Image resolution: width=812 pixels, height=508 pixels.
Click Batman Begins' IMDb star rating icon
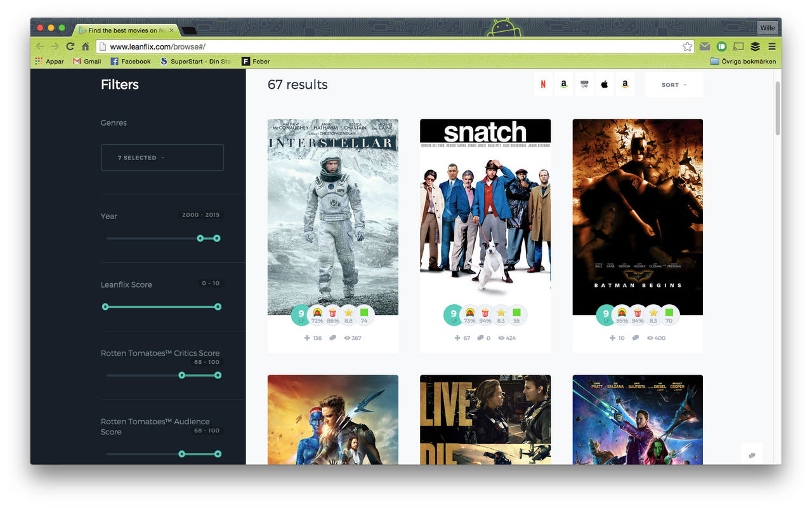(x=653, y=312)
